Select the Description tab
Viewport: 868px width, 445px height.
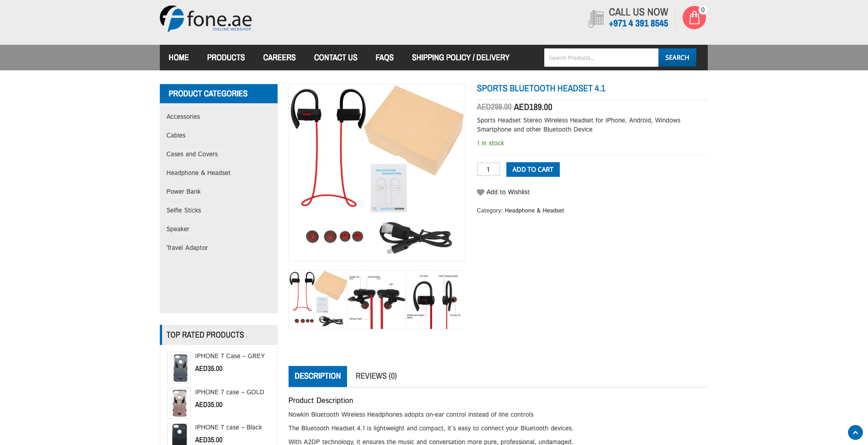[318, 376]
